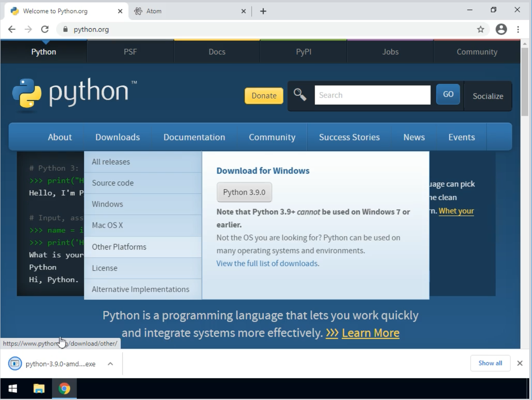Image resolution: width=532 pixels, height=400 pixels.
Task: Close the Atom tab
Action: click(244, 11)
